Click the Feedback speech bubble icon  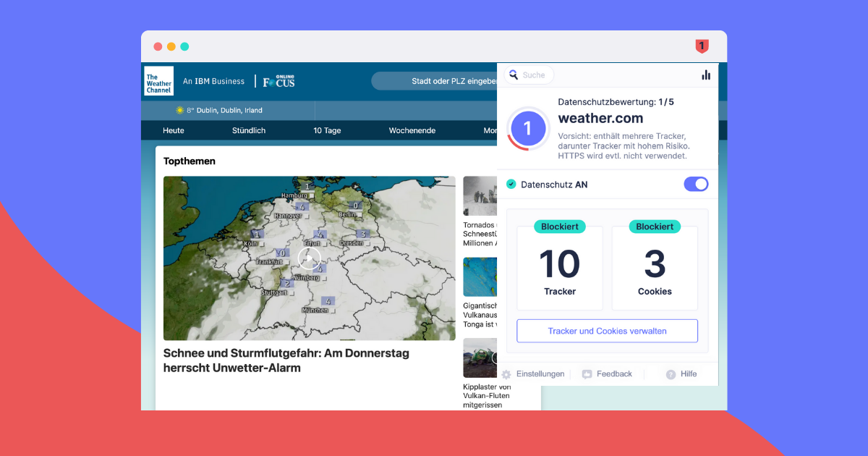click(x=587, y=374)
